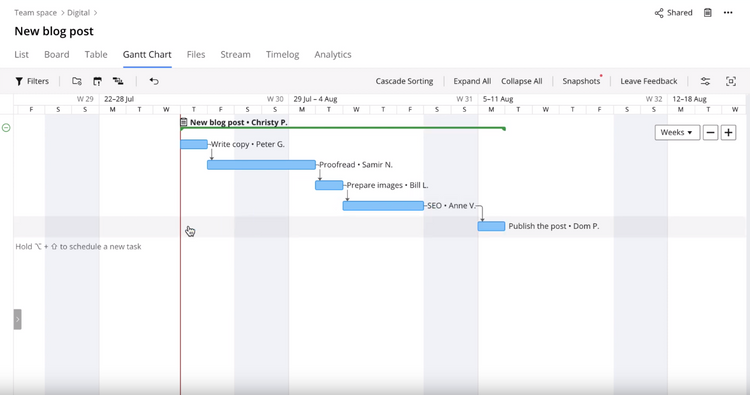
Task: Open the clipboard description icon
Action: tap(708, 13)
